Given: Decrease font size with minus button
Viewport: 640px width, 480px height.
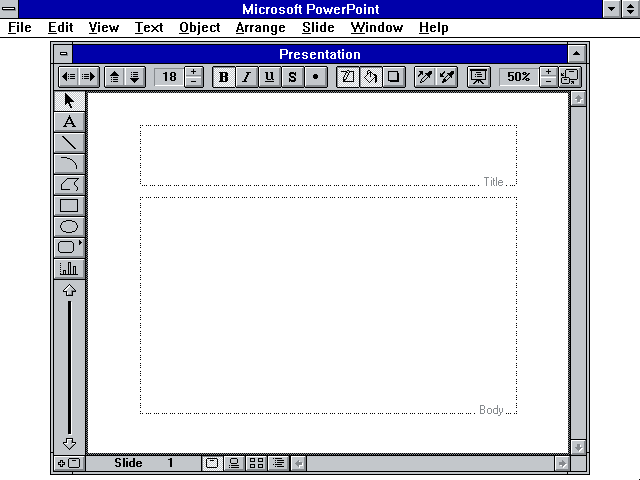Looking at the screenshot, I should 193,82.
